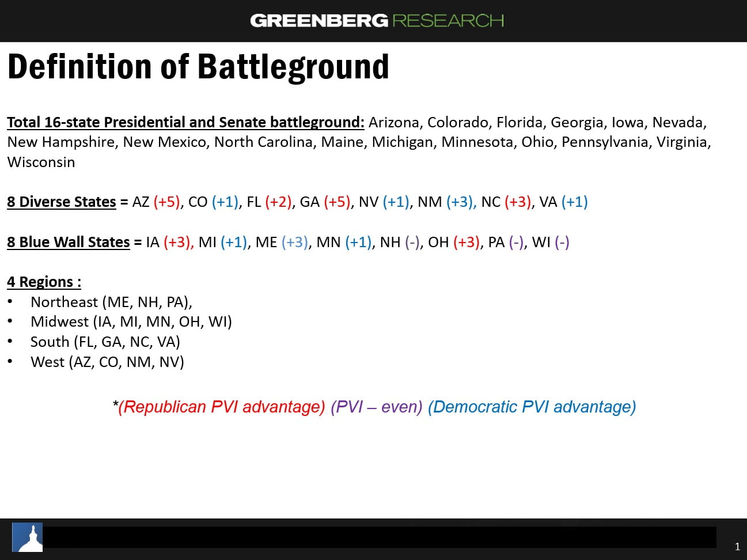Click the blue 'Democratic PVI advantage' legend text
Image resolution: width=747 pixels, height=560 pixels.
(x=532, y=407)
